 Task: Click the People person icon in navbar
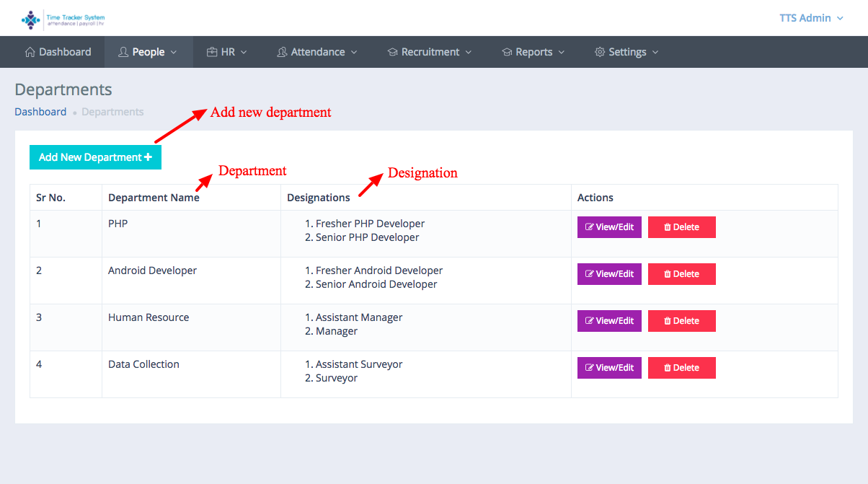123,52
